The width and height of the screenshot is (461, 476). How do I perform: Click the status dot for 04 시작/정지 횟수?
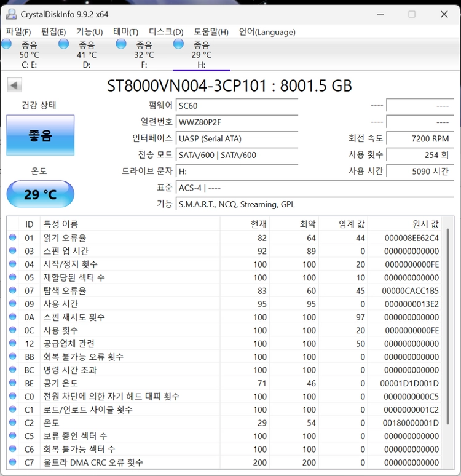point(12,264)
